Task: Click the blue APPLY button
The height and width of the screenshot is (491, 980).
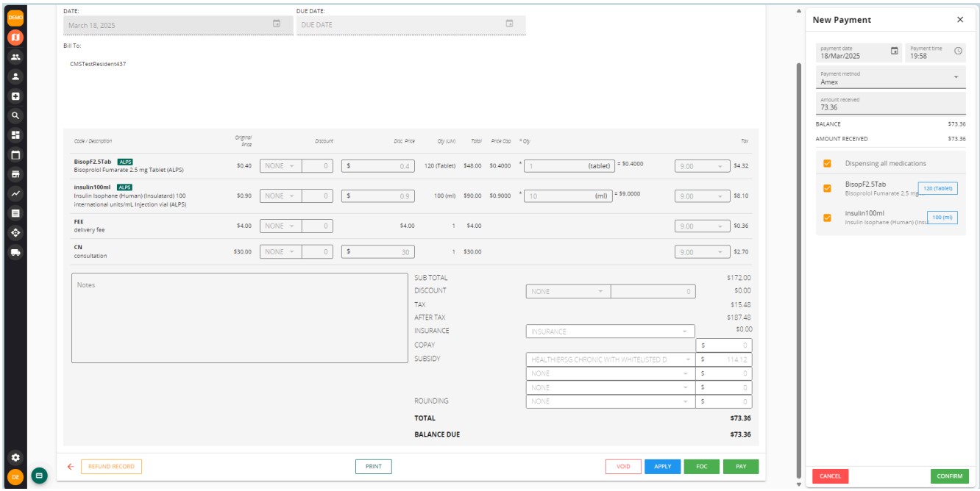Action: tap(663, 466)
